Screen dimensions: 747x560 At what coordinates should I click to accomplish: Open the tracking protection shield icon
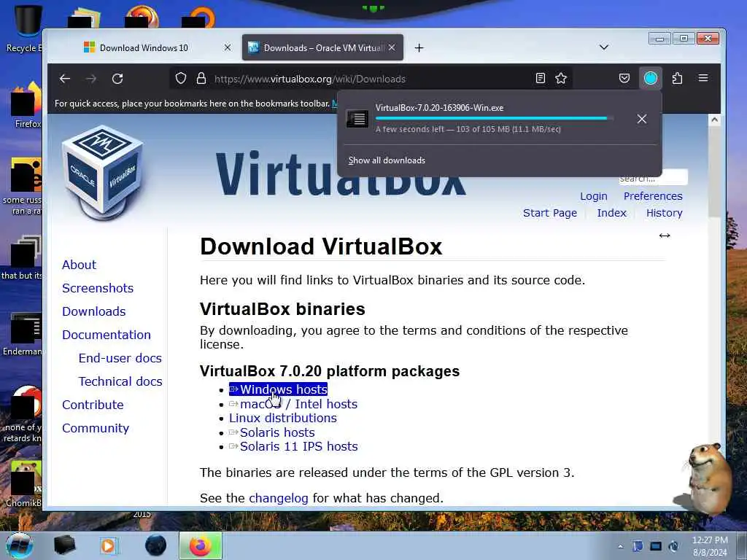[x=181, y=78]
